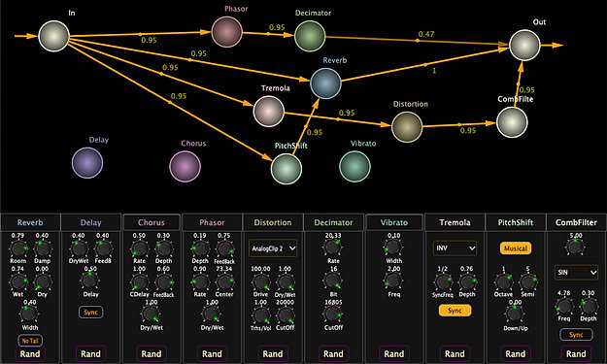The image size is (607, 364).
Task: Click the Decimator Bit knob
Action: [x=333, y=281]
